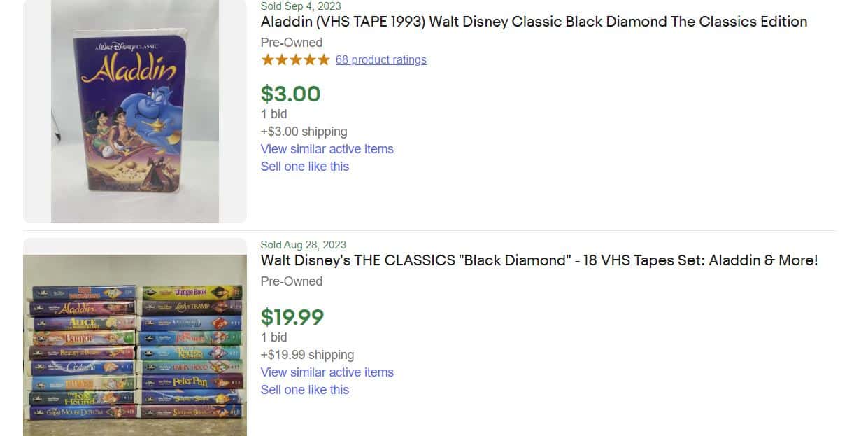Click the 1 bid count on the Aladdin listing

(x=273, y=113)
